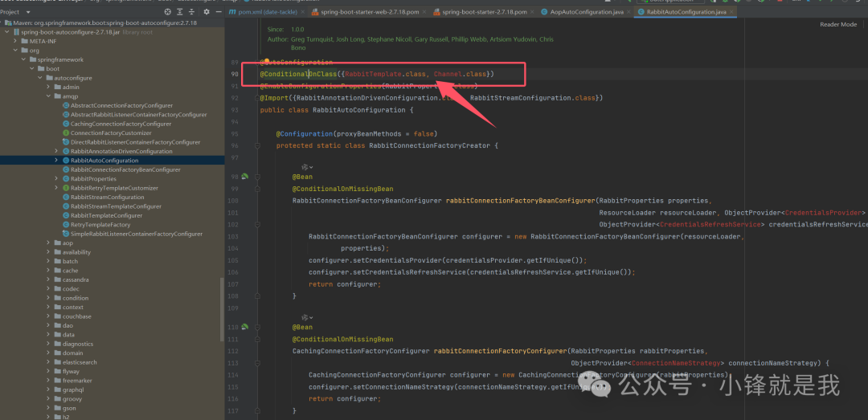Screen dimensions: 868x420
Task: Select RetryTemplateFactory class icon
Action: click(x=66, y=225)
